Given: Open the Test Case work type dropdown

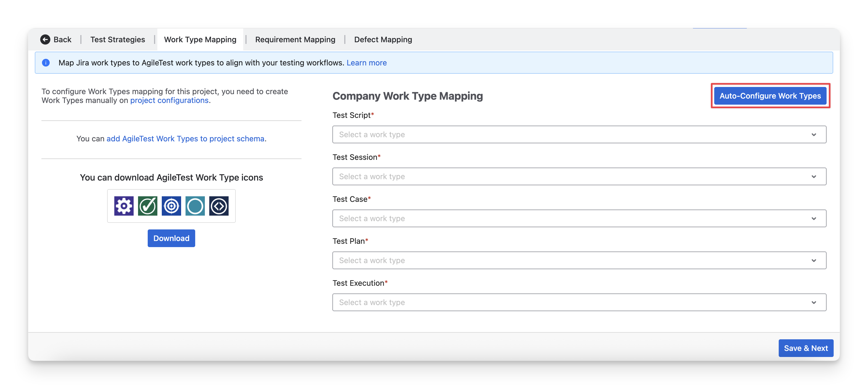Looking at the screenshot, I should point(579,218).
